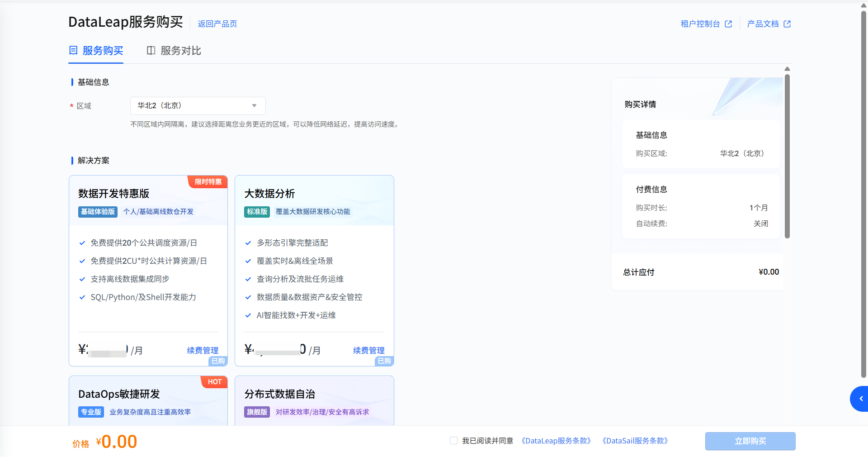Open 《DataLeap服务条款》 link
Viewport: 868px width, 457px height.
(556, 441)
